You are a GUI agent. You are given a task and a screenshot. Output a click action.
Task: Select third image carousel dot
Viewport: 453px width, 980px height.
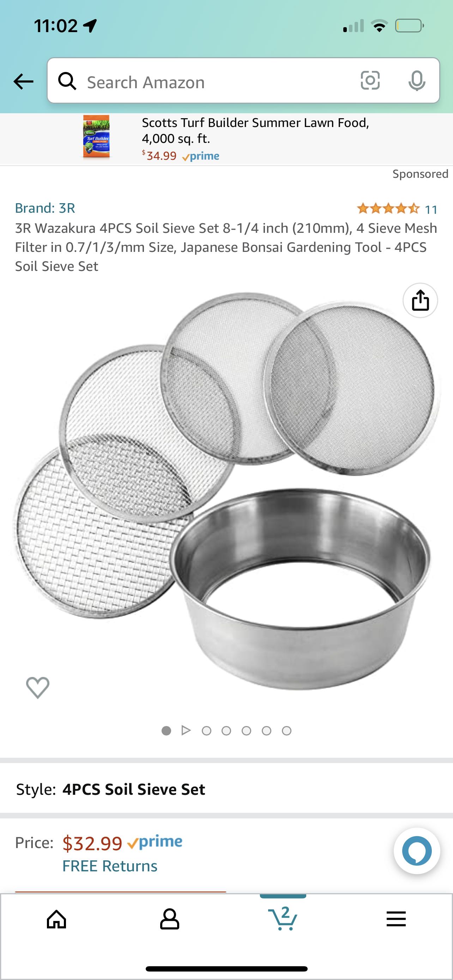(206, 731)
